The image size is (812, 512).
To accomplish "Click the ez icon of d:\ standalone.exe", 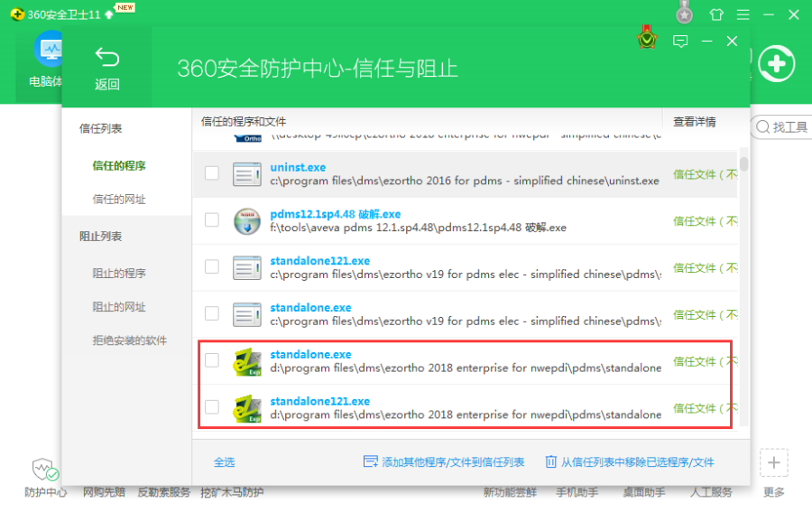I will (x=247, y=362).
